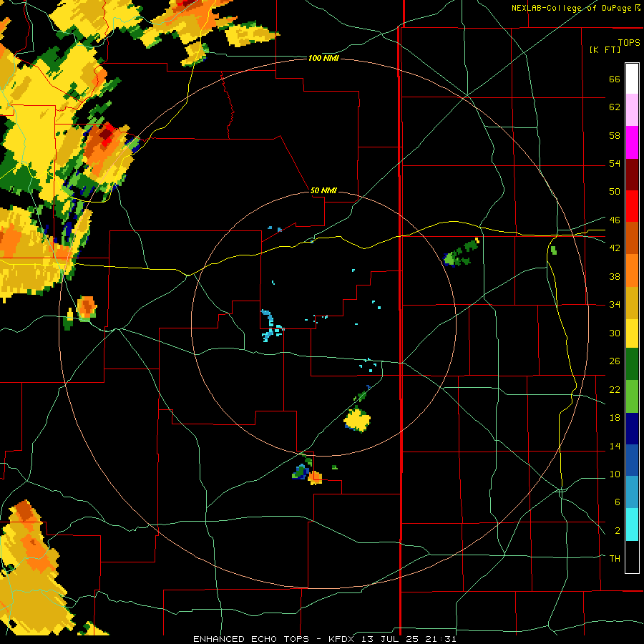The width and height of the screenshot is (644, 644).
Task: Click the "22" legend value
Action: coord(615,389)
